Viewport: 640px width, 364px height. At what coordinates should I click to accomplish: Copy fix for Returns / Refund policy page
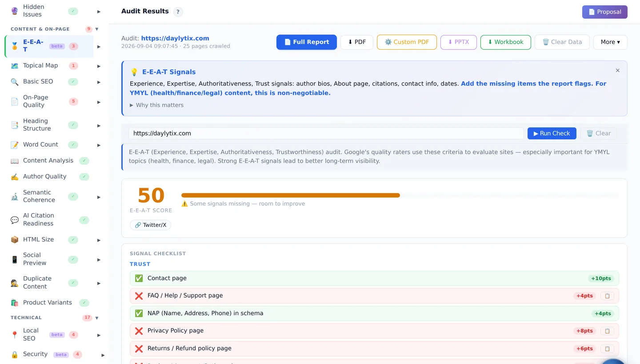tap(607, 348)
